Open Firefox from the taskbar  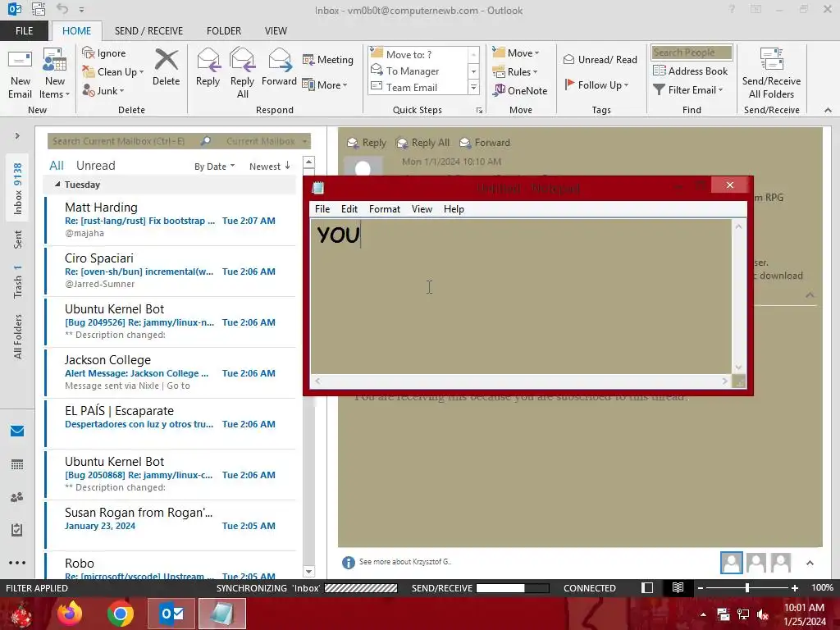[x=70, y=614]
